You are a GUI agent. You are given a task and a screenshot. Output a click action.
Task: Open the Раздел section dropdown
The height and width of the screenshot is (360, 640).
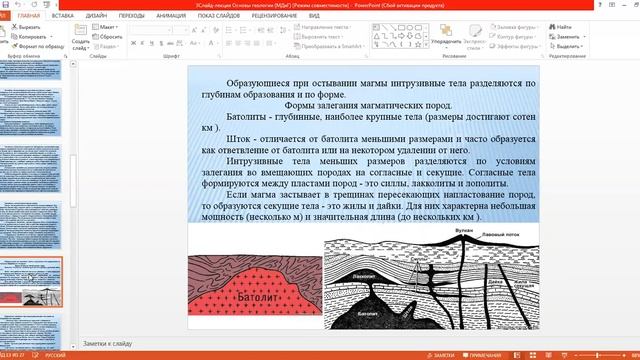tap(105, 47)
